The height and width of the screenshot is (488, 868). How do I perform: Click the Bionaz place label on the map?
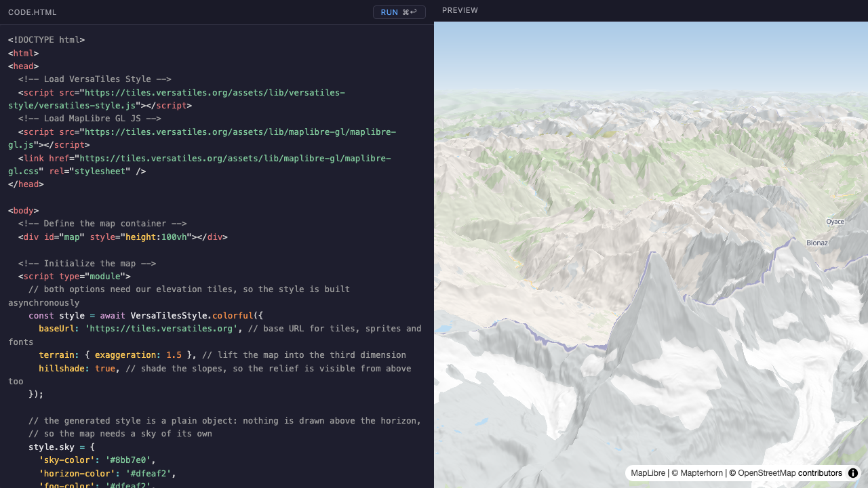point(817,243)
